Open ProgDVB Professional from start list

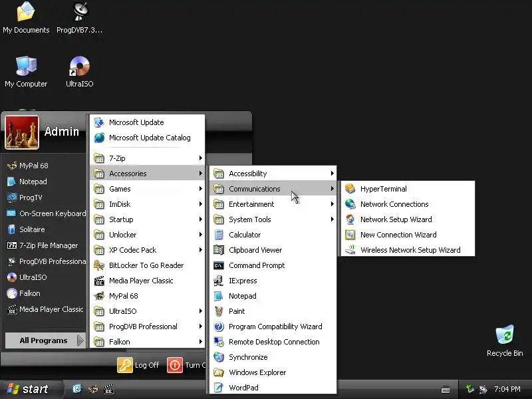pyautogui.click(x=45, y=261)
